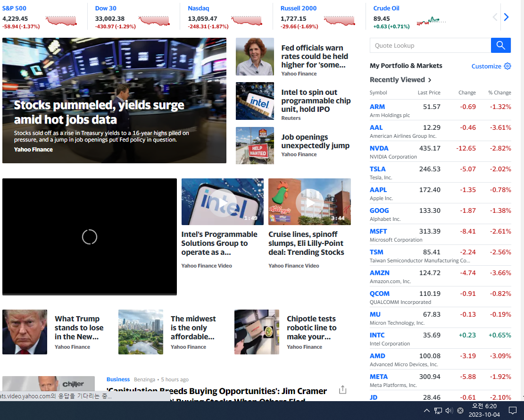Screen dimensions: 524x420
Task: Open 'Intel to spin out programmable chip' article
Action: pos(316,101)
